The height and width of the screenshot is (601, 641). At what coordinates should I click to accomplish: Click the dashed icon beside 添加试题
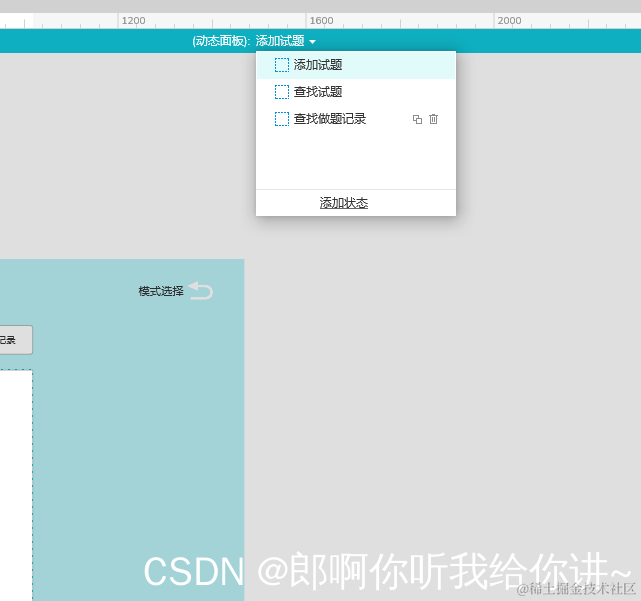point(282,65)
